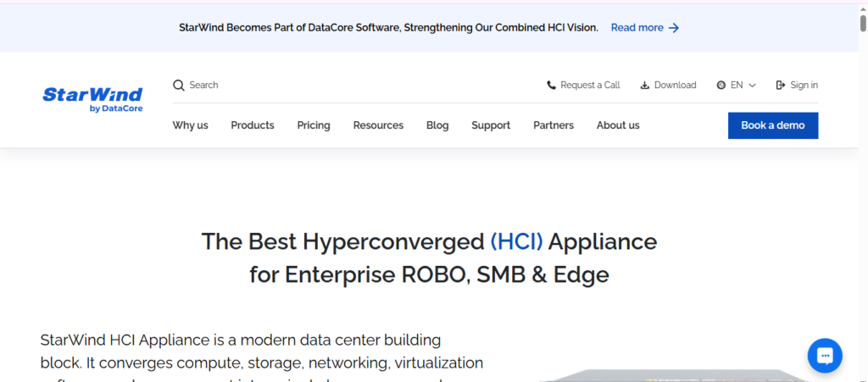Image resolution: width=868 pixels, height=382 pixels.
Task: Open the live chat bubble
Action: (825, 356)
